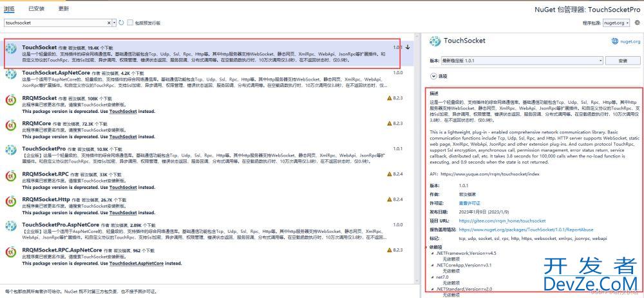Click the RRQMSocket.RPC.AspNetCore package icon
The image size is (644, 298).
pos(11,252)
